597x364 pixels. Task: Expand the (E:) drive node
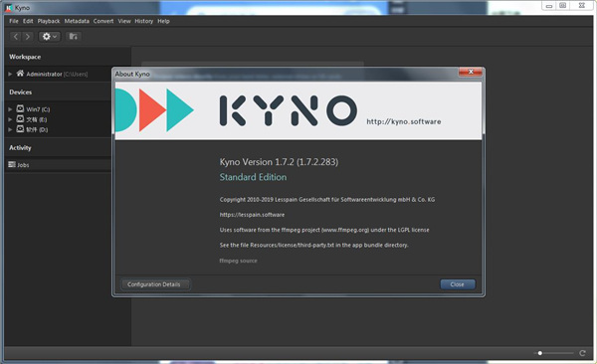pos(10,119)
